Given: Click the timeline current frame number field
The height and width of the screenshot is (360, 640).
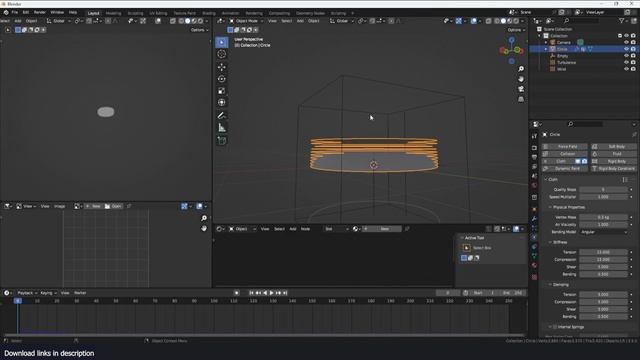Looking at the screenshot, I should point(448,293).
